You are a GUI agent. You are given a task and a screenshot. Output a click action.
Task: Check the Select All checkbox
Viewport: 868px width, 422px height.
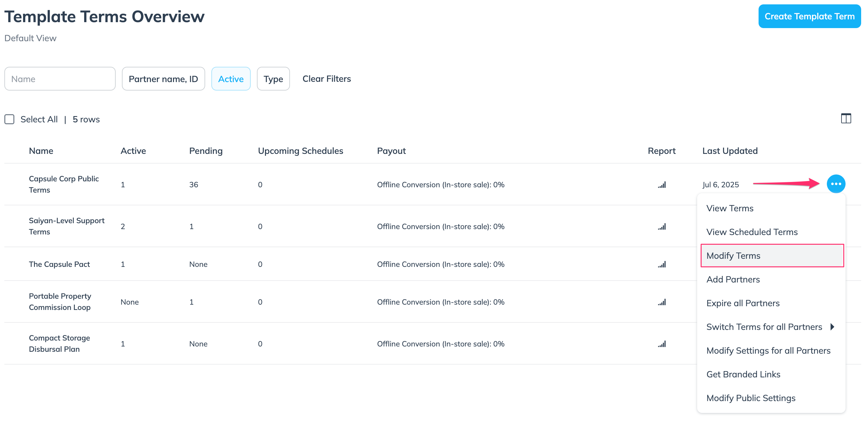(9, 119)
